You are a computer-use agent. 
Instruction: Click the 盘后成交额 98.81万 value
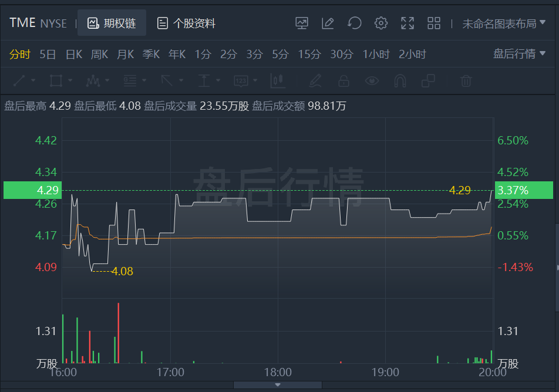point(327,106)
